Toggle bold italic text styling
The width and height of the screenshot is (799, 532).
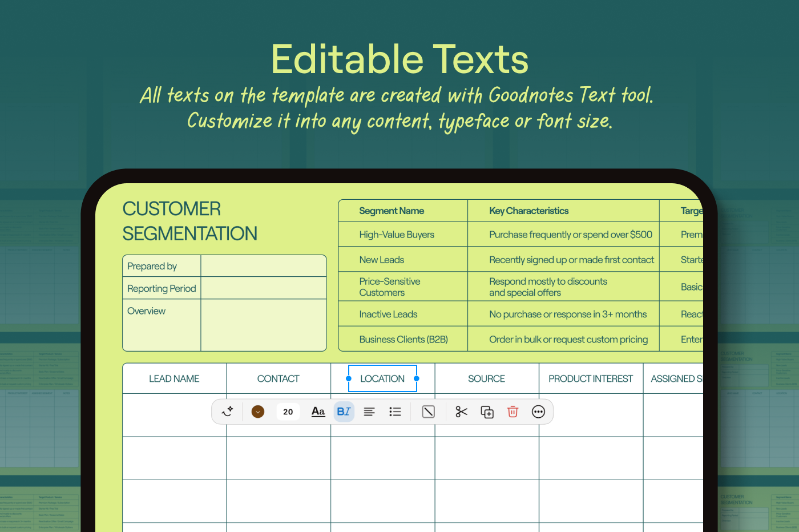[x=344, y=412]
